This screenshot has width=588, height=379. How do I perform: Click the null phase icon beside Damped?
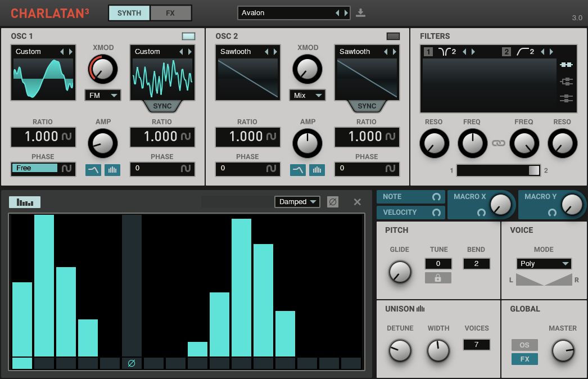pos(333,202)
